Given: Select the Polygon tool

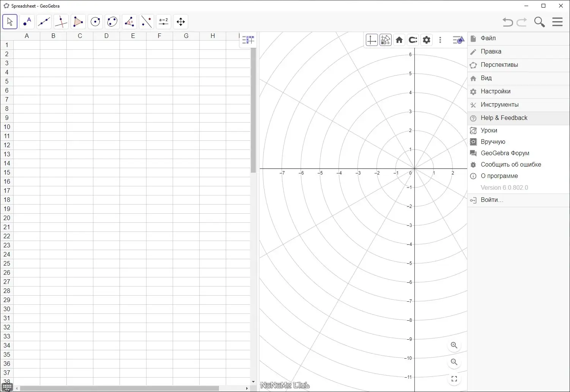Looking at the screenshot, I should point(78,22).
